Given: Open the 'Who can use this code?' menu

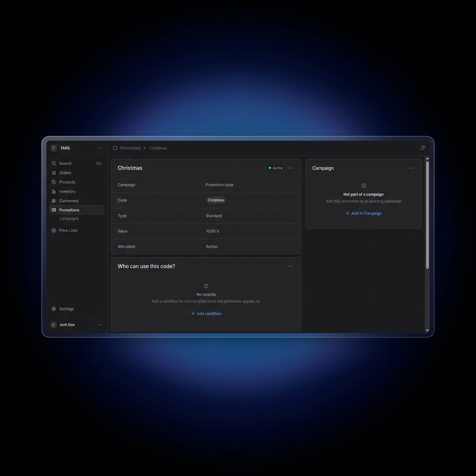Looking at the screenshot, I should click(x=291, y=266).
